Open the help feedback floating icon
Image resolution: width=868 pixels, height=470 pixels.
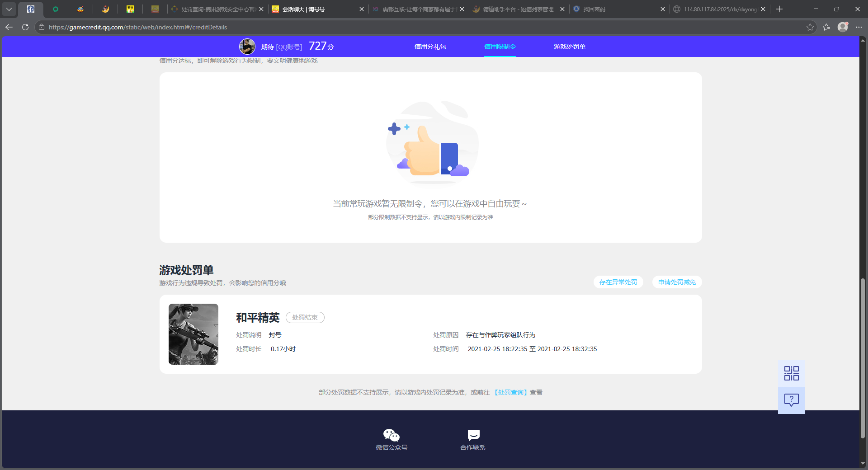[x=792, y=400]
